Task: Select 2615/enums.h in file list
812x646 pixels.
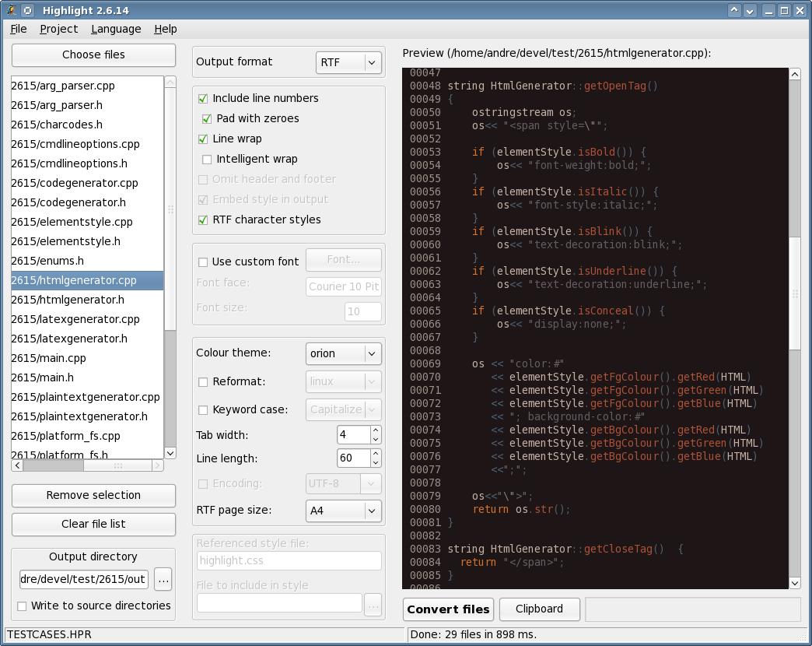Action: (x=87, y=261)
